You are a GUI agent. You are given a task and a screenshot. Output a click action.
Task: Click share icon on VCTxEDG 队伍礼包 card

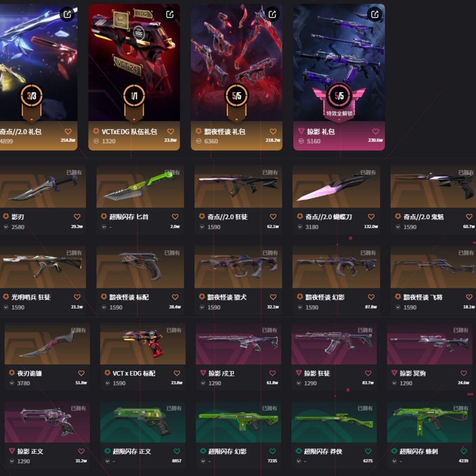tap(170, 14)
